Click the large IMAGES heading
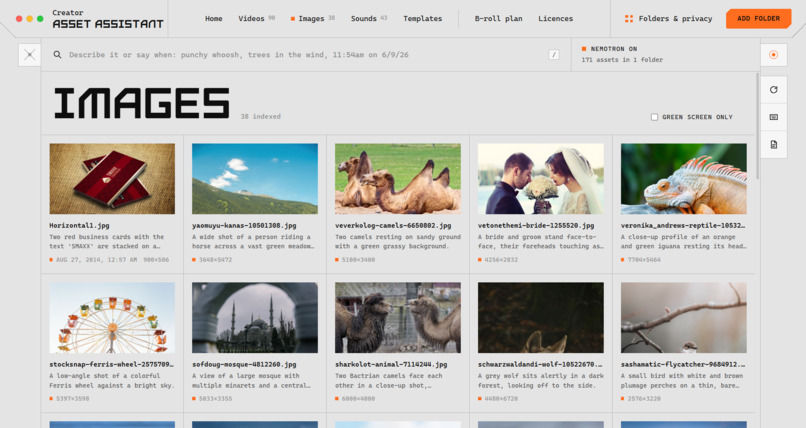The width and height of the screenshot is (806, 428). (142, 103)
